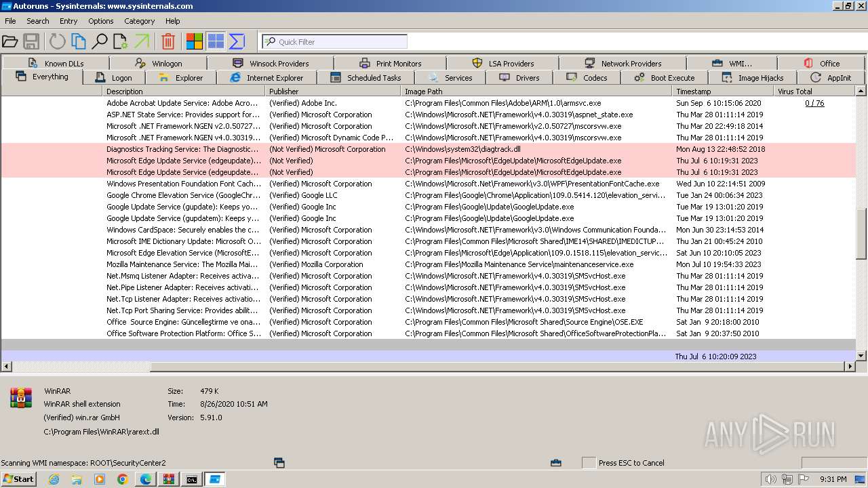Open the 0 / 76 VirusTotal result link
The width and height of the screenshot is (868, 488).
point(814,103)
